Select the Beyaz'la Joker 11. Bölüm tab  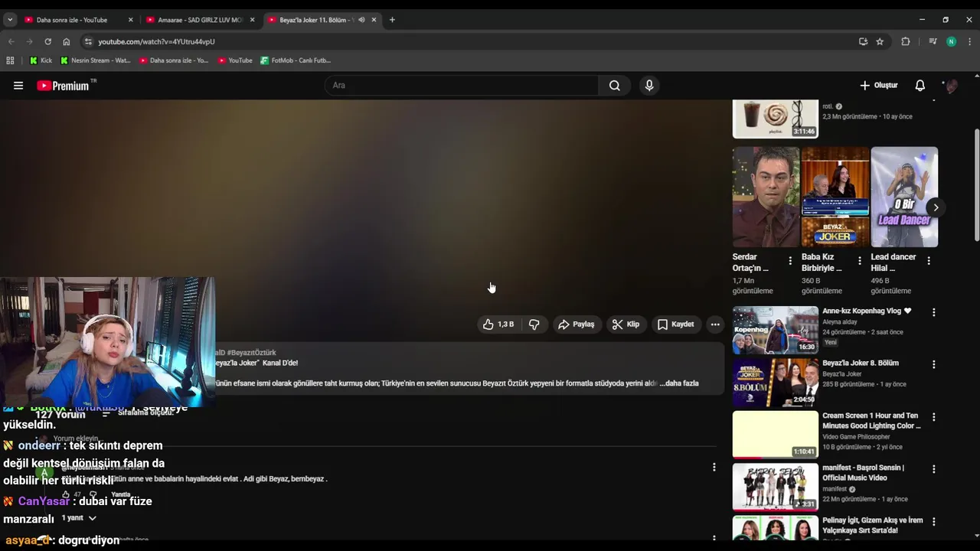[x=314, y=20]
